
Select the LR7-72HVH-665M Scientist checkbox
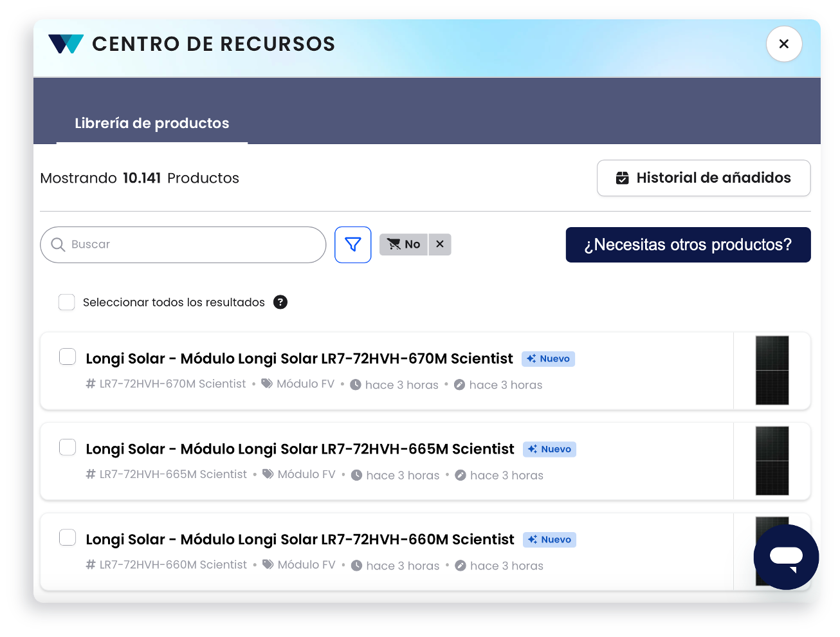[x=68, y=447]
